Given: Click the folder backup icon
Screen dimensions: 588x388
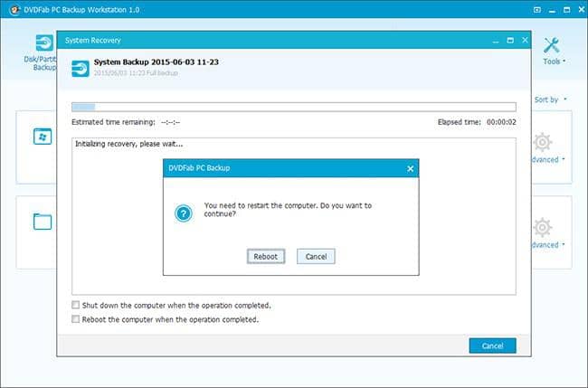Looking at the screenshot, I should 43,222.
